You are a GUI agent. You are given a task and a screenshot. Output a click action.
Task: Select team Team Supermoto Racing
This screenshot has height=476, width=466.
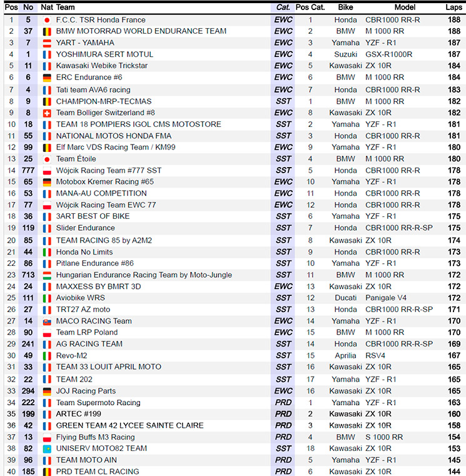[x=98, y=403]
